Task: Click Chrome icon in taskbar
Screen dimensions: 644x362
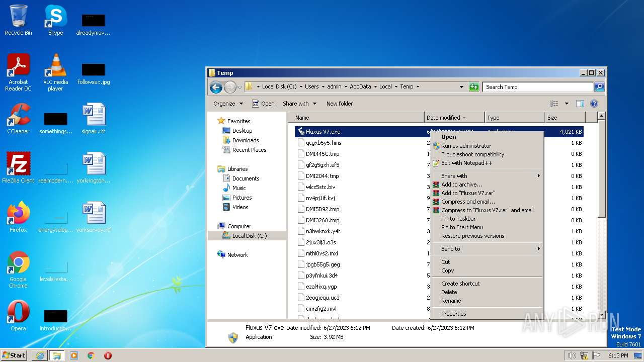Action: click(91, 355)
